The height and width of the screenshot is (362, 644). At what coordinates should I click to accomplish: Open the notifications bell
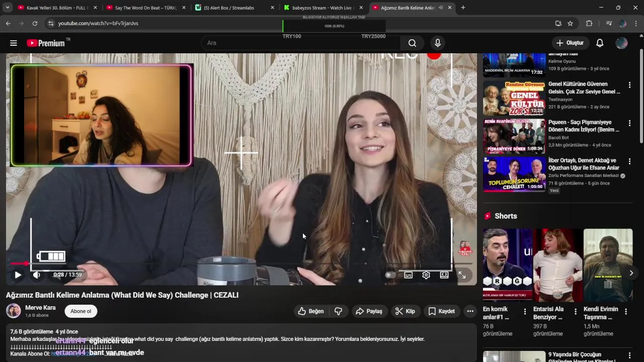click(600, 43)
